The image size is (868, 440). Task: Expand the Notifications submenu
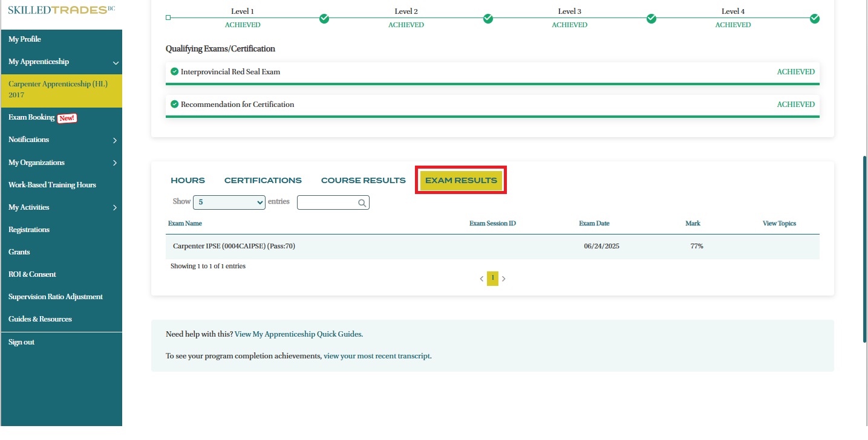point(115,140)
